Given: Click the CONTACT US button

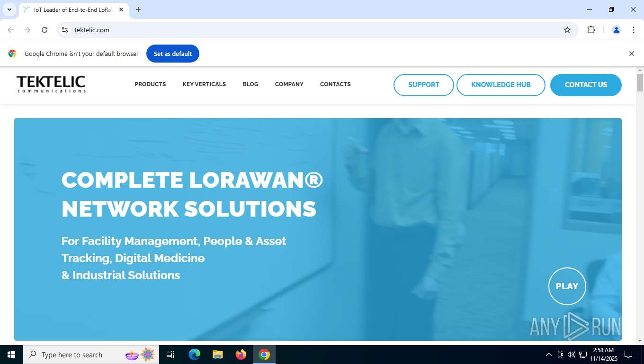Looking at the screenshot, I should [x=586, y=85].
